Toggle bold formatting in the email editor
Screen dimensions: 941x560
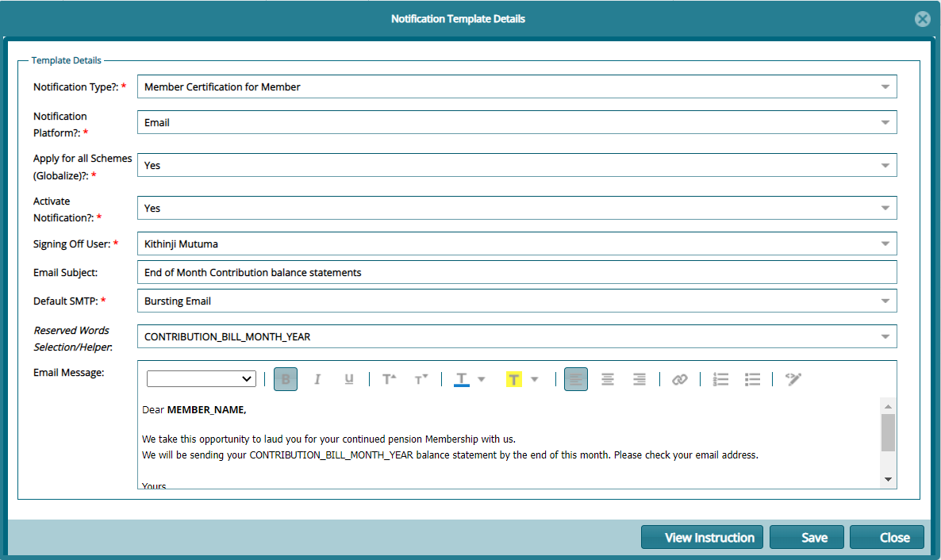285,378
